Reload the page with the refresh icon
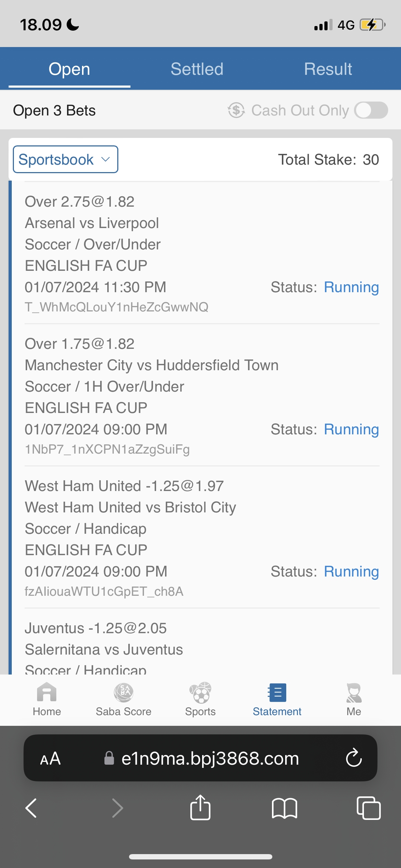Screen dimensions: 401x868 coord(354,758)
